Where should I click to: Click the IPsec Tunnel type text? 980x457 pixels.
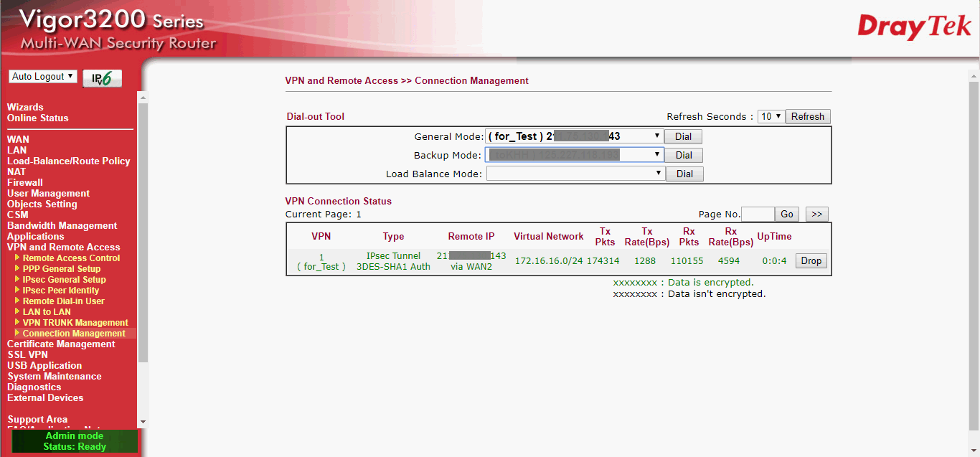[393, 255]
